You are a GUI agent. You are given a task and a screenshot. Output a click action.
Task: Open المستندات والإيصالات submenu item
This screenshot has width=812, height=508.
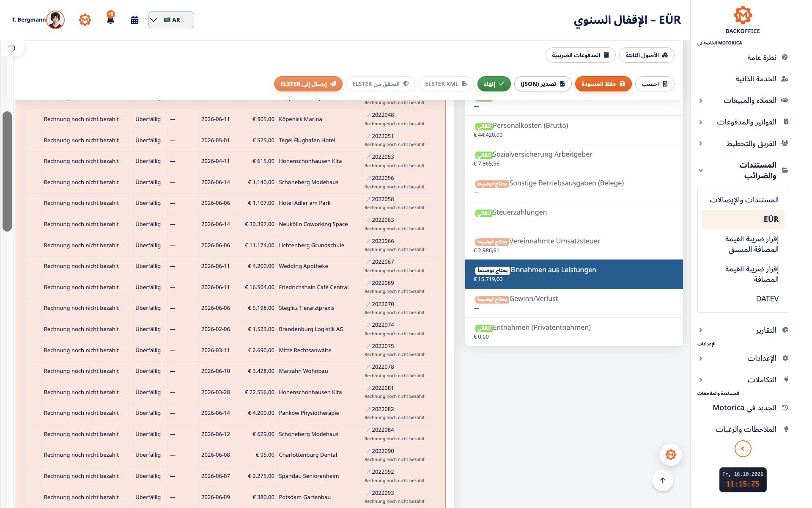tap(743, 200)
